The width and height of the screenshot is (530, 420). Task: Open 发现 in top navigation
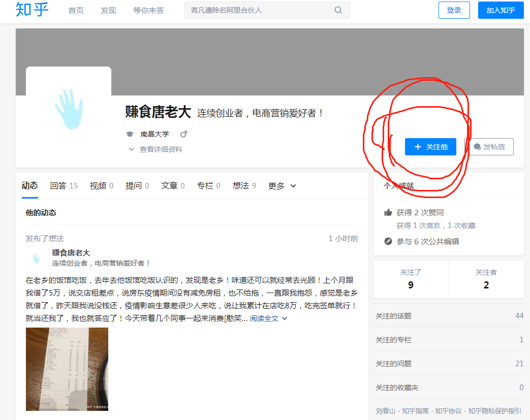[x=108, y=11]
